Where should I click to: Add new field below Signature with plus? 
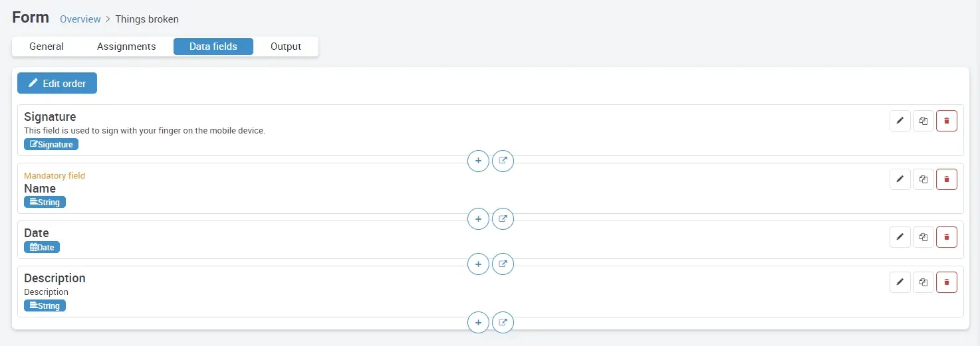pyautogui.click(x=478, y=161)
